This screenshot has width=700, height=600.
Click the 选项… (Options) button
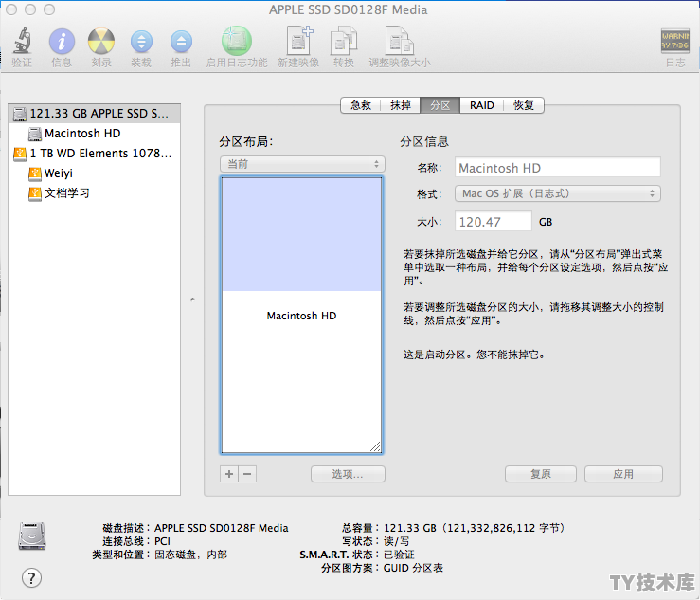pyautogui.click(x=348, y=474)
